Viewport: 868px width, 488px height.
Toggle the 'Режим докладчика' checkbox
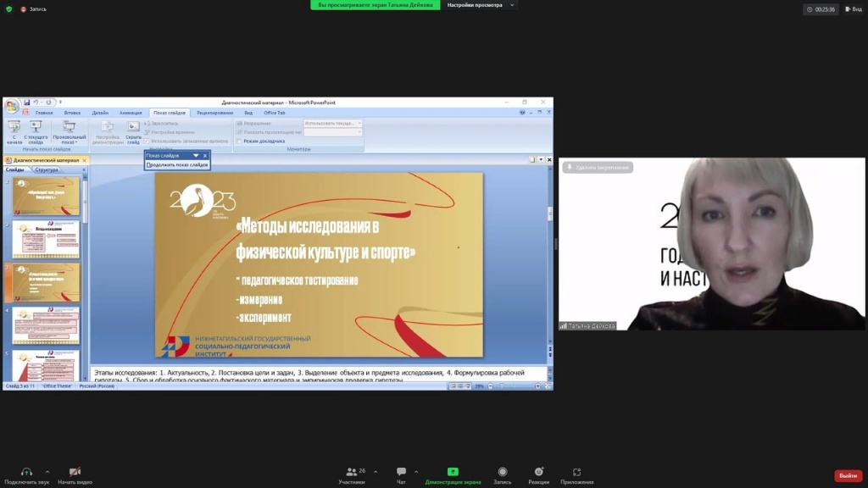(x=240, y=141)
